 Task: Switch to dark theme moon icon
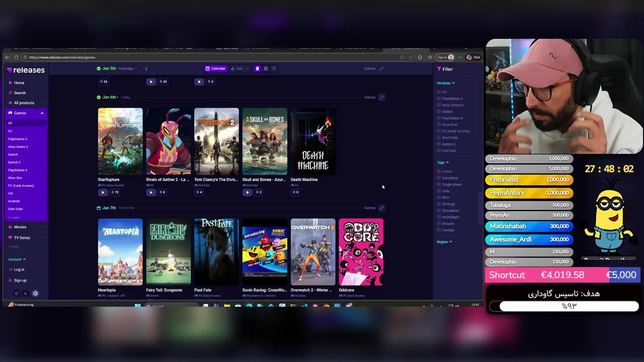click(26, 294)
